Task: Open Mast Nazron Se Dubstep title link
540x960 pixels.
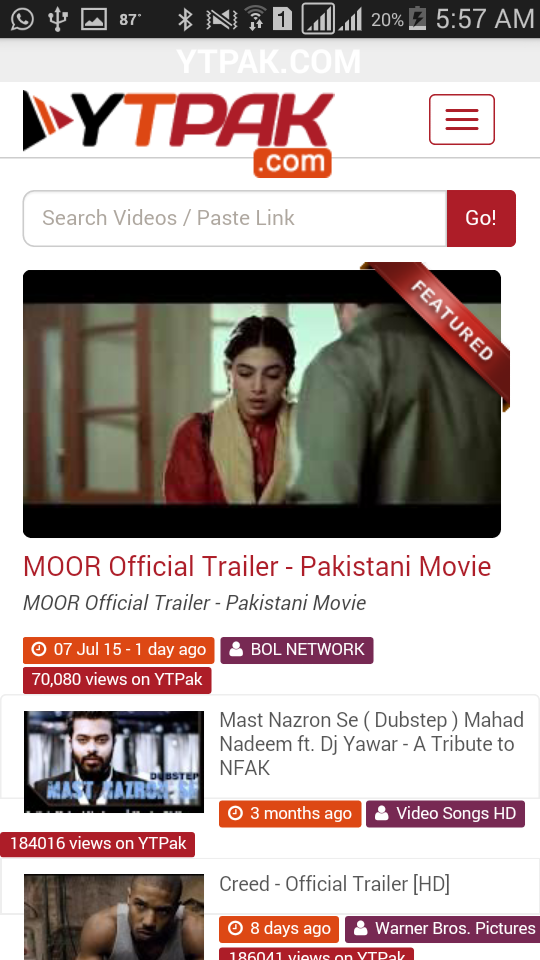Action: click(x=372, y=744)
